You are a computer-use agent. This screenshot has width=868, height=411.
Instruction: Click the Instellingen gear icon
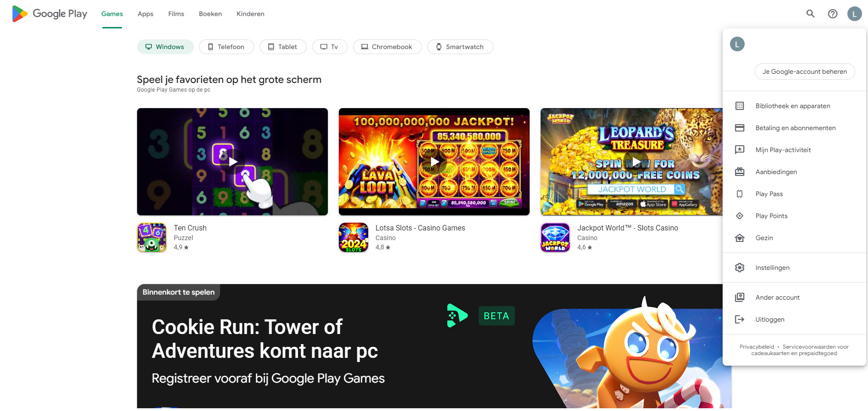tap(740, 268)
